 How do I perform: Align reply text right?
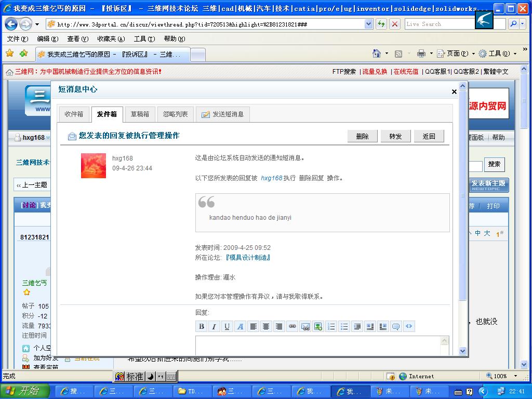(x=279, y=326)
